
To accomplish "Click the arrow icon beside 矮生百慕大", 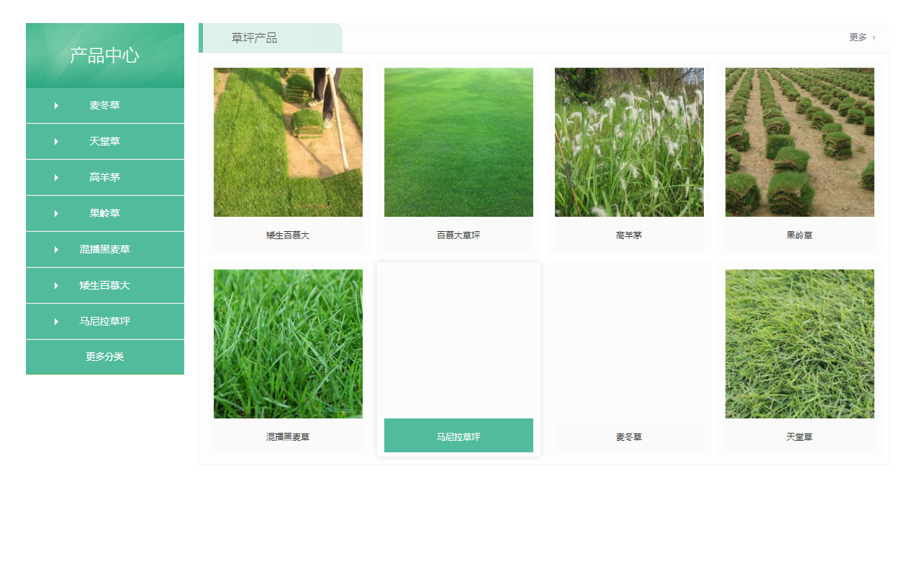I will [x=56, y=286].
